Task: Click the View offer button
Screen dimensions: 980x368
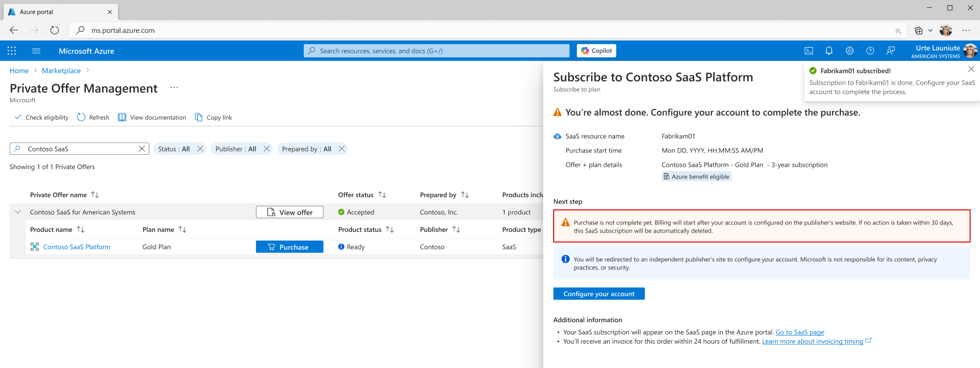Action: (x=290, y=212)
